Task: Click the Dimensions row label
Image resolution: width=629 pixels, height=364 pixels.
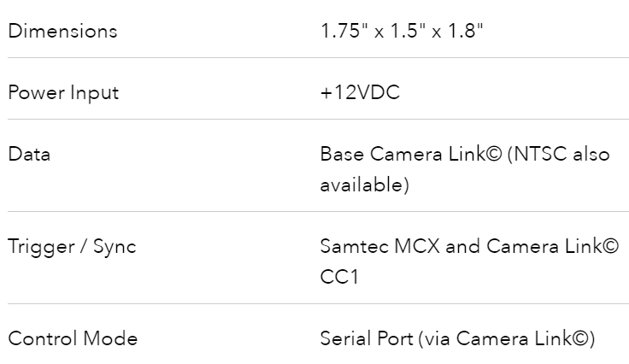Action: [62, 32]
